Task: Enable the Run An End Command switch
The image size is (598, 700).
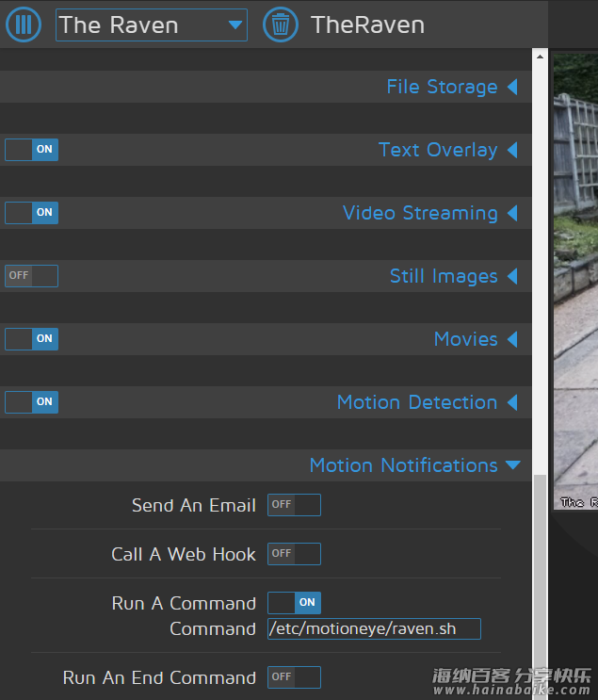Action: pyautogui.click(x=294, y=677)
